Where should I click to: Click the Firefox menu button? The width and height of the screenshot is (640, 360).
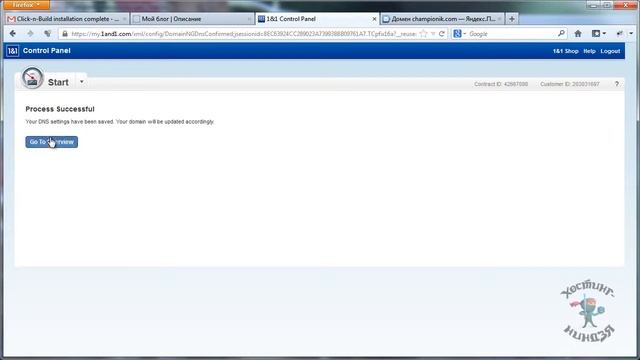pos(26,5)
